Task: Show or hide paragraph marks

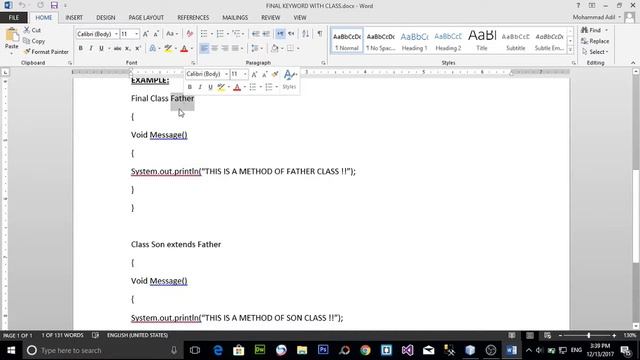Action: click(x=320, y=34)
